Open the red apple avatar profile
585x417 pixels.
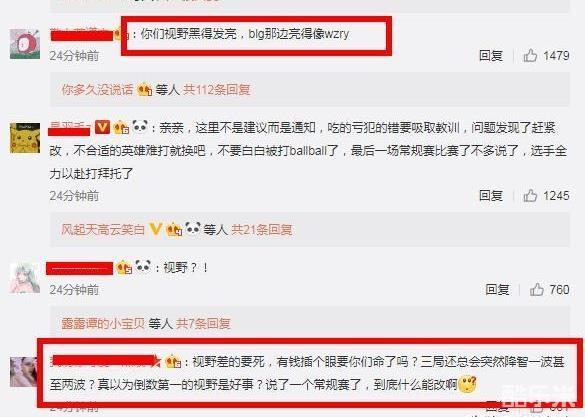click(x=25, y=44)
